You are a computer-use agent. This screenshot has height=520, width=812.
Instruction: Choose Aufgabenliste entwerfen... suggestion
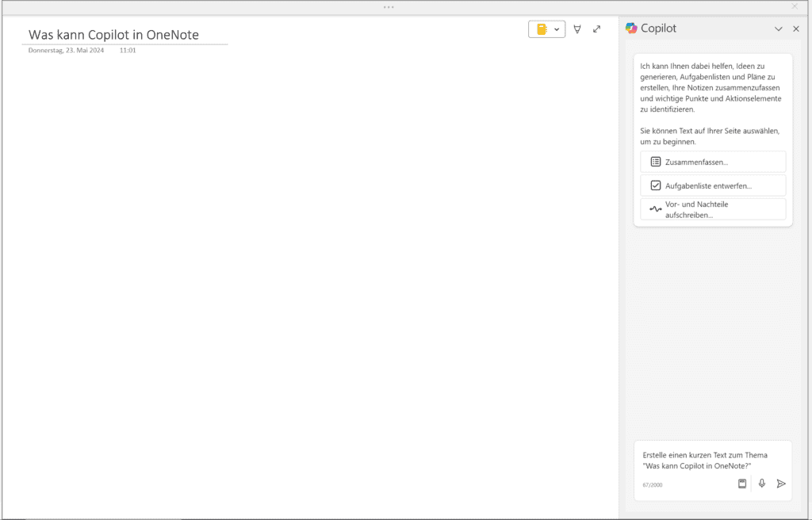(x=713, y=185)
